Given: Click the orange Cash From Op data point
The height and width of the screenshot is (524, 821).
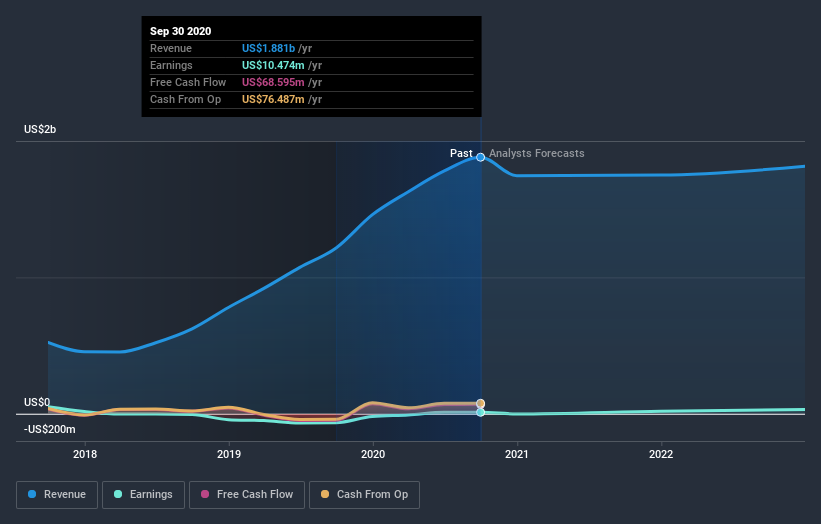Looking at the screenshot, I should coord(480,404).
